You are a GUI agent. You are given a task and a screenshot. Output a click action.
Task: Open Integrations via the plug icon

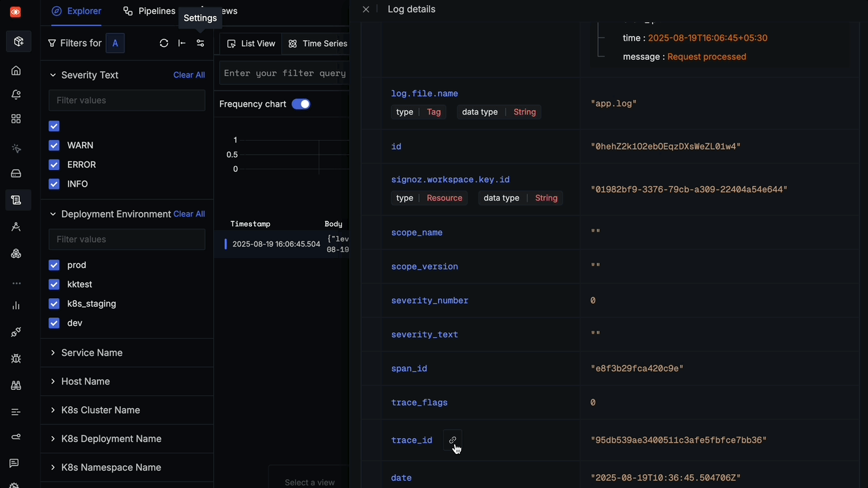pyautogui.click(x=16, y=332)
